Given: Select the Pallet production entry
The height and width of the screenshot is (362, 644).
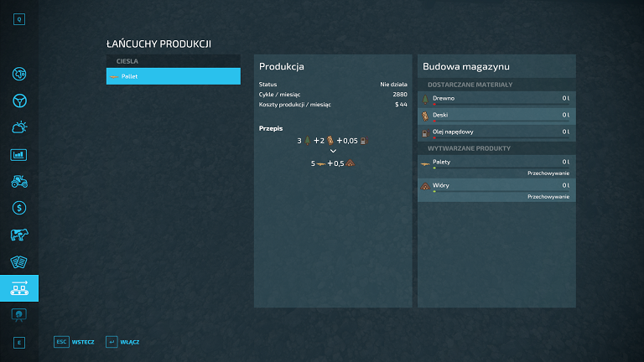Looking at the screenshot, I should (174, 76).
